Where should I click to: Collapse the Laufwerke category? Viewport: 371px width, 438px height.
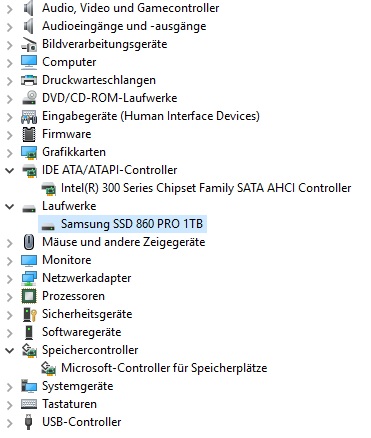click(x=10, y=206)
